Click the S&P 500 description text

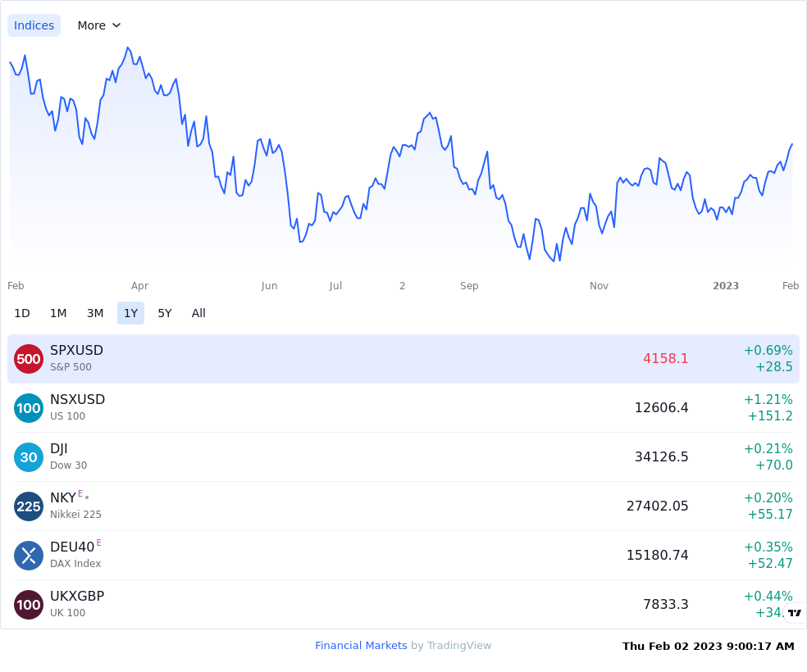[x=71, y=366]
